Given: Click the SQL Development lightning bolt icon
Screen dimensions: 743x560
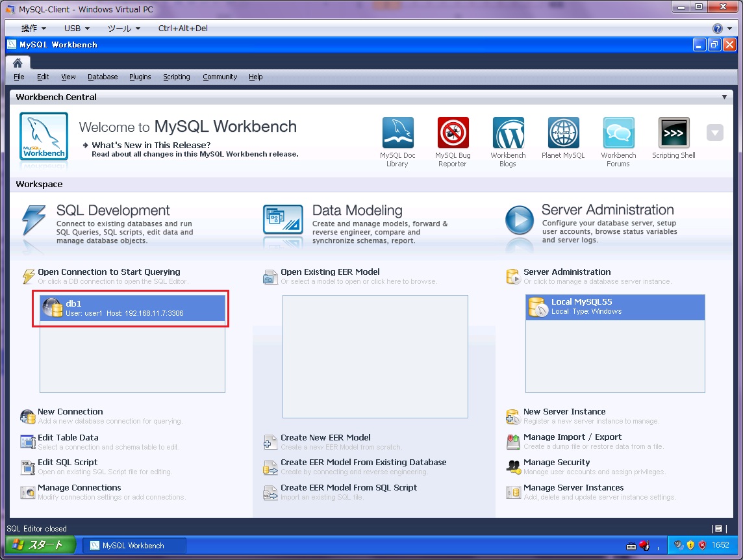Looking at the screenshot, I should 34,220.
